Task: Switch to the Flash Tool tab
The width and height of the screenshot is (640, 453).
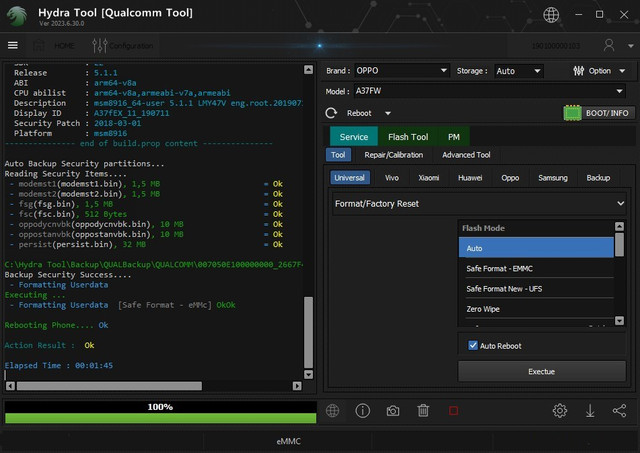Action: click(408, 137)
